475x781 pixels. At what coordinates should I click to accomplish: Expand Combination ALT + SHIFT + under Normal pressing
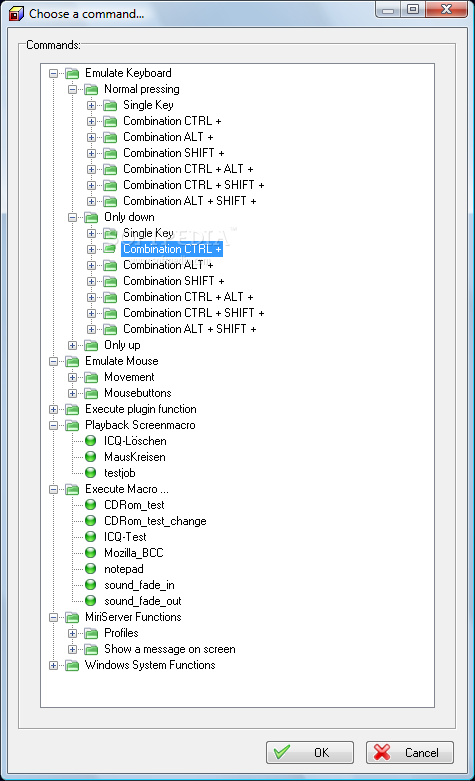click(91, 202)
